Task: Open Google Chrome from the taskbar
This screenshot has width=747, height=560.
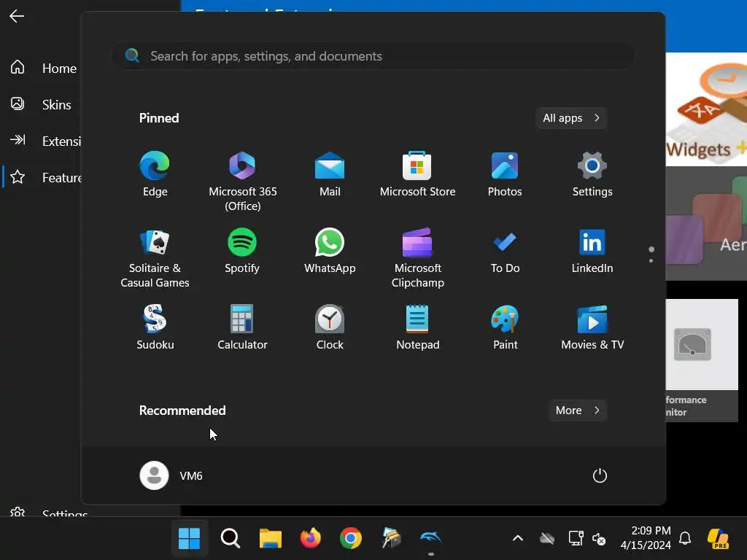Action: pyautogui.click(x=351, y=539)
